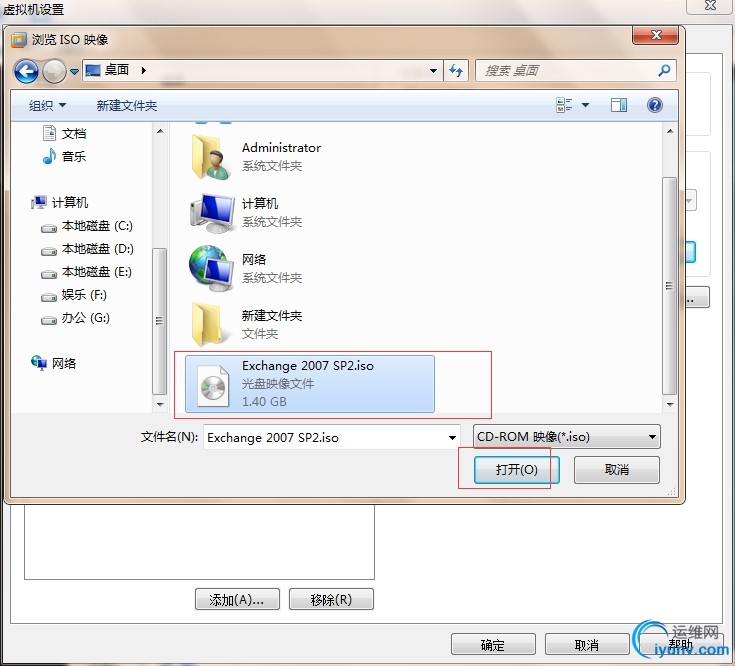Open the 组织 menu

pyautogui.click(x=47, y=105)
